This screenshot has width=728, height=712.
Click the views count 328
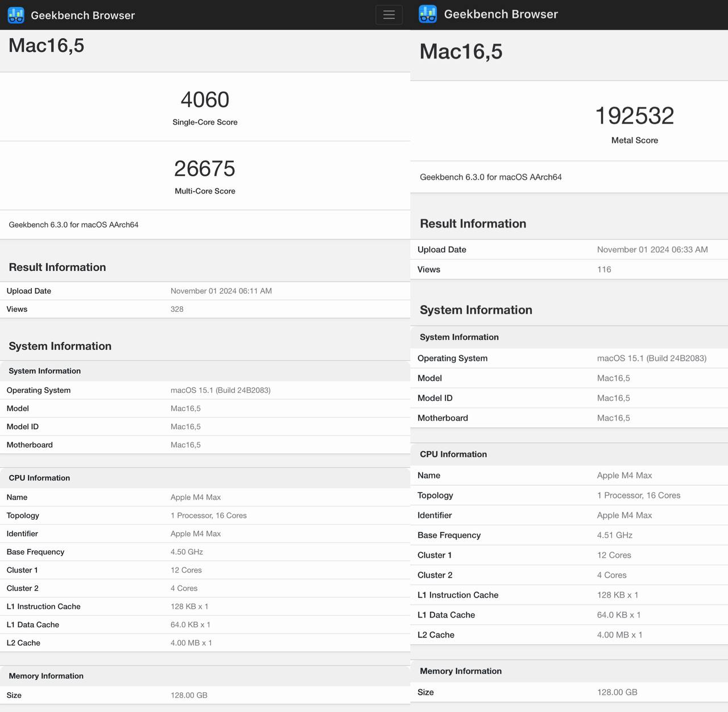(177, 309)
